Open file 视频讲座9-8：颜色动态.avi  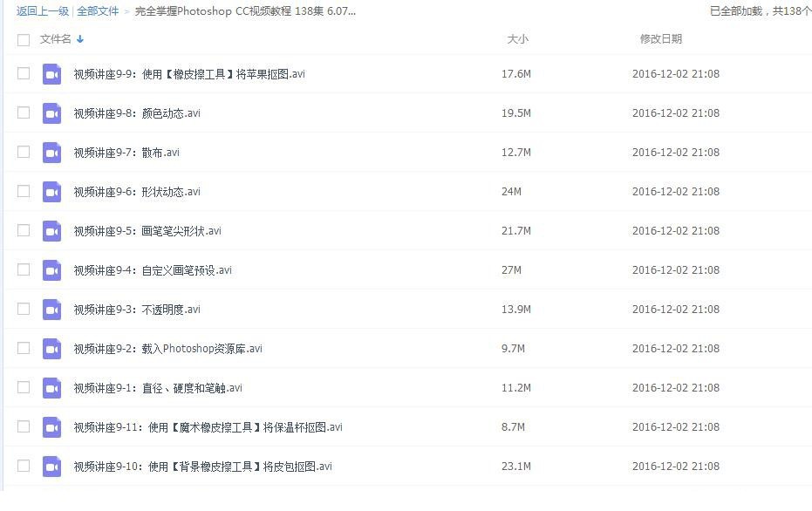point(137,113)
